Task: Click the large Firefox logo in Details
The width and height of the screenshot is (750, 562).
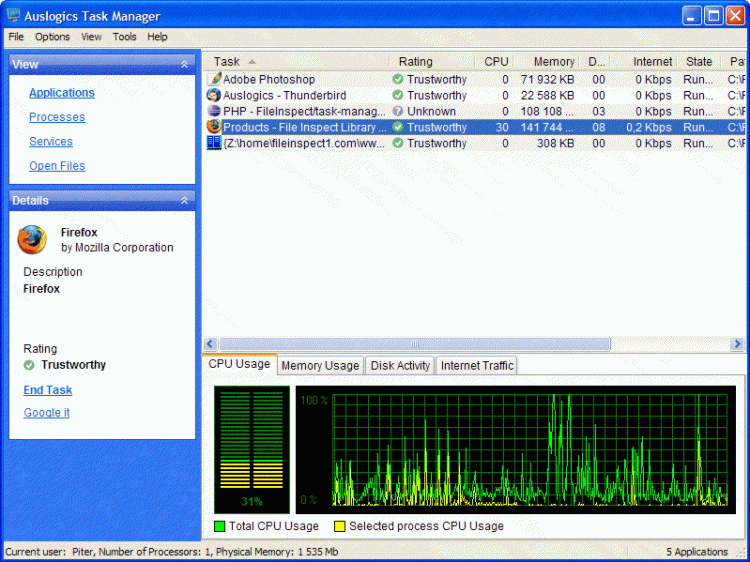Action: 32,240
